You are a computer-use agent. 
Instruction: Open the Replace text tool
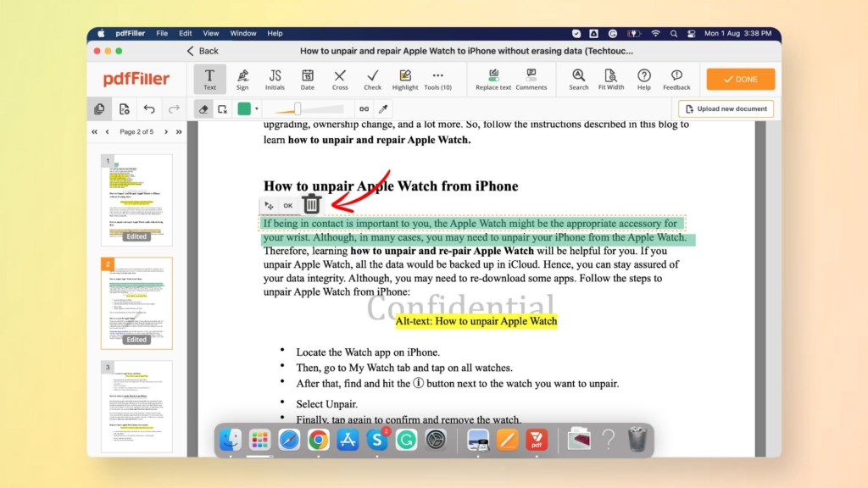[493, 79]
